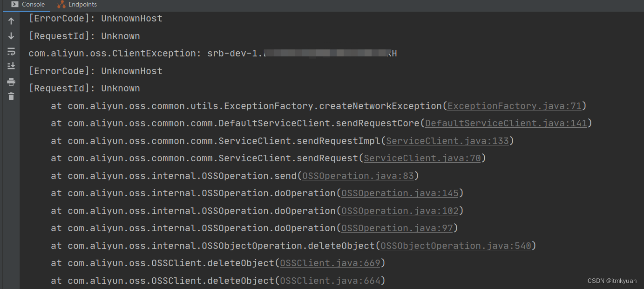This screenshot has width=644, height=289.
Task: Clear the console with the trash icon
Action: click(11, 96)
